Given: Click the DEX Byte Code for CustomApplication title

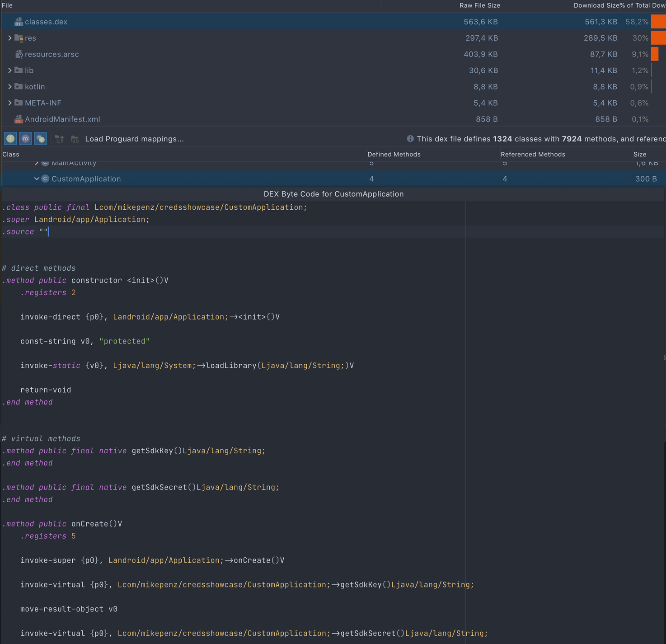Looking at the screenshot, I should click(x=333, y=194).
